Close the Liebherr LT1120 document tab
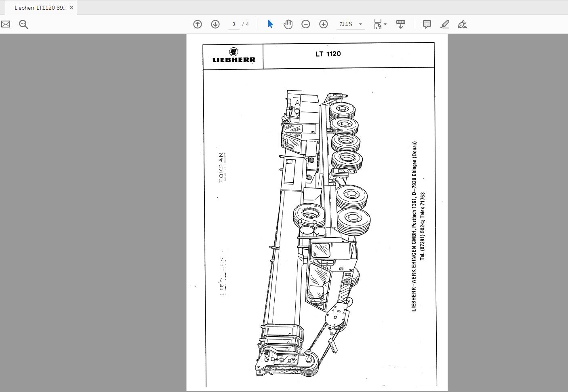 pos(72,7)
